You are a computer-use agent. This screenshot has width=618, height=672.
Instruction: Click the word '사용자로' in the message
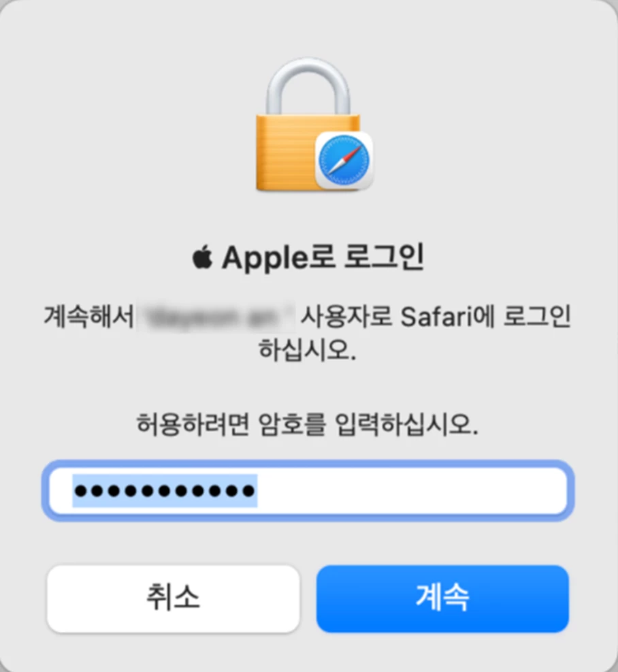coord(346,317)
